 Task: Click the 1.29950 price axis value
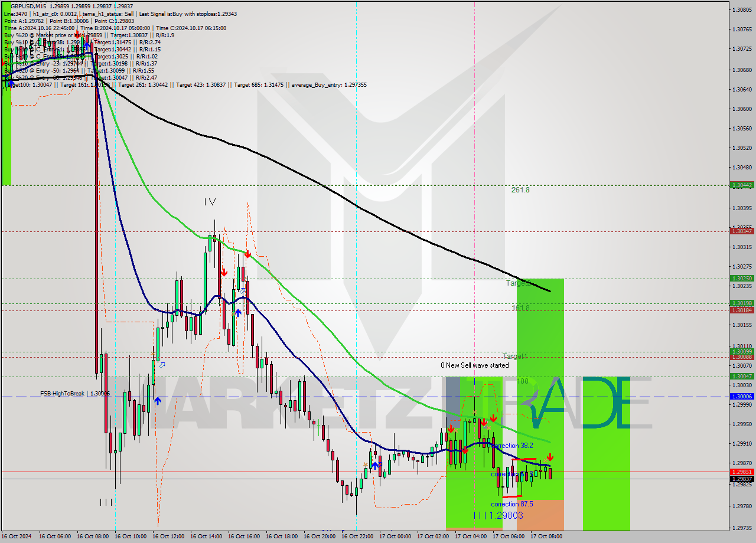pos(741,424)
